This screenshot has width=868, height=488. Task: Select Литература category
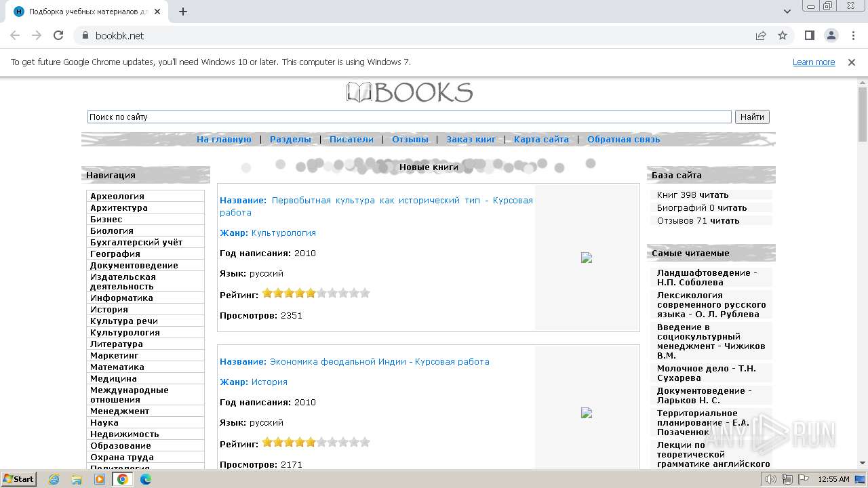point(117,344)
